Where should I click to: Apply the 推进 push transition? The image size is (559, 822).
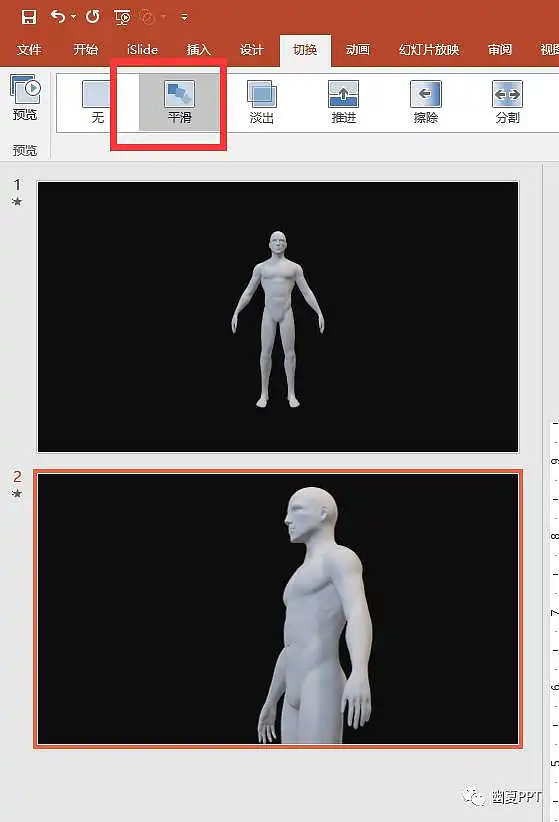(x=343, y=102)
